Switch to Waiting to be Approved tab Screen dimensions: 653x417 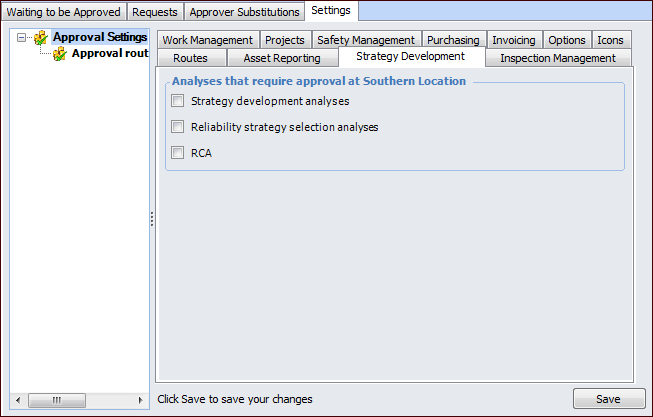64,12
